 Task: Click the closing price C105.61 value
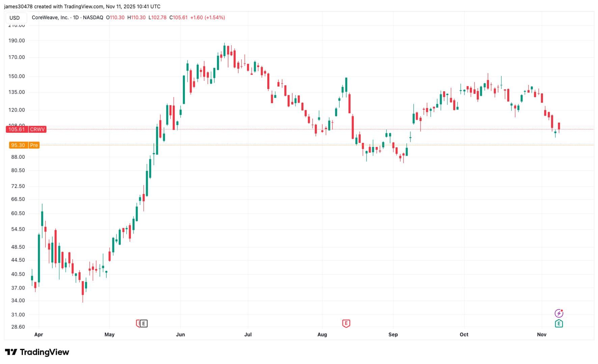[179, 18]
